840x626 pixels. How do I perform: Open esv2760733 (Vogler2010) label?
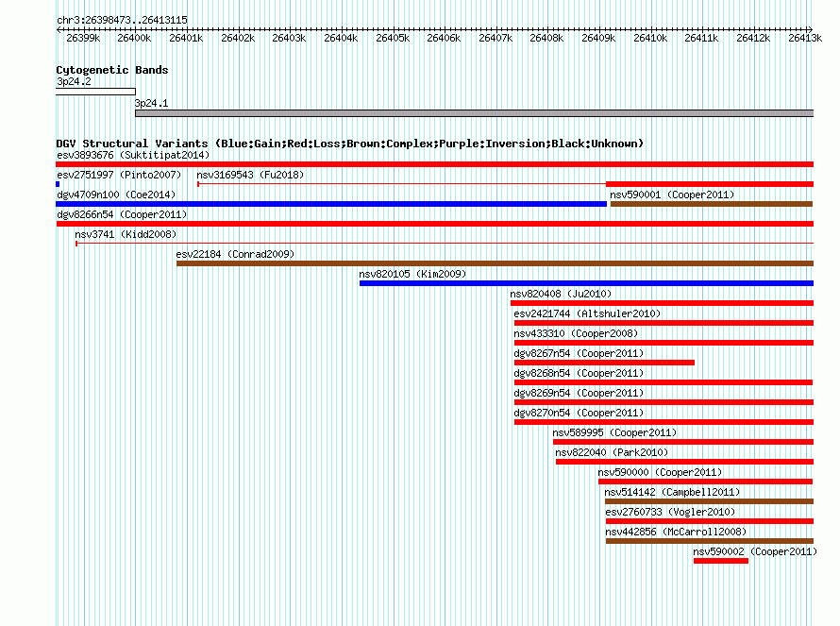670,512
